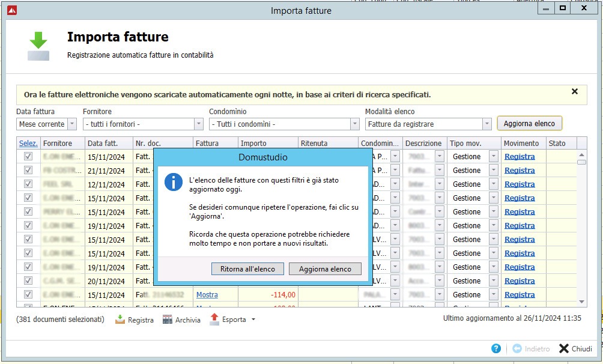
Task: Click the Domustudio app icon in the title bar
Action: 12,10
